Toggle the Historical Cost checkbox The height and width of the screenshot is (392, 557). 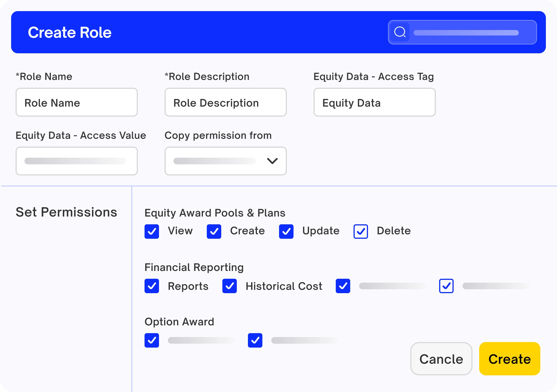pos(230,286)
